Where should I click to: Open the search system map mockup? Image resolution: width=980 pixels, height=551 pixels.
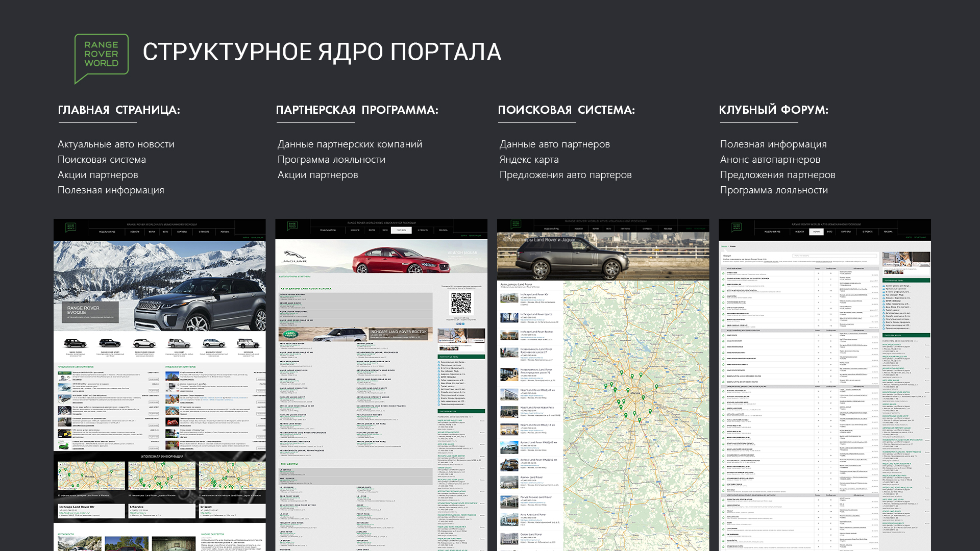(603, 385)
